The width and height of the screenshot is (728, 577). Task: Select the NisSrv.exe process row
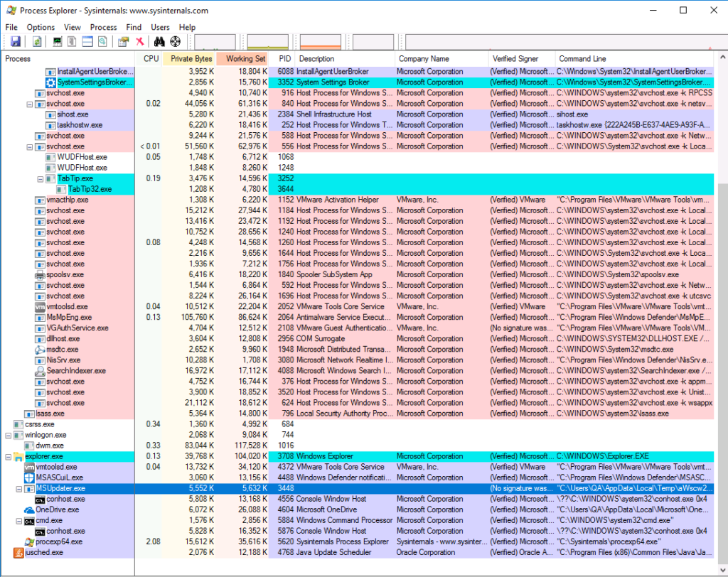tap(358, 360)
